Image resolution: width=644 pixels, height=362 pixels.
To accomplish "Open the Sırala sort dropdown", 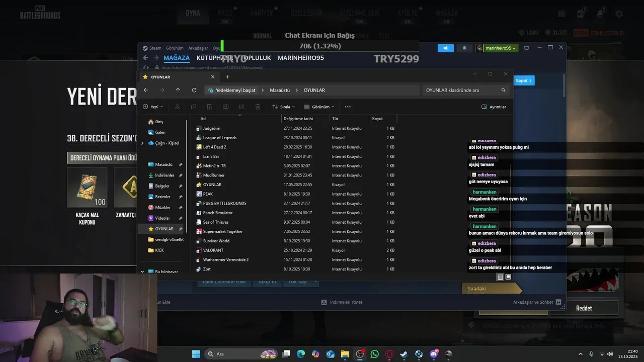I will (283, 107).
